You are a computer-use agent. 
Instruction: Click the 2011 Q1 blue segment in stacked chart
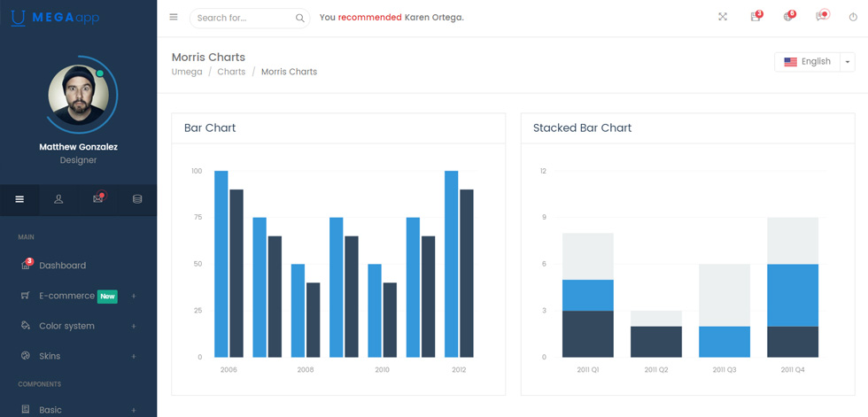pyautogui.click(x=588, y=296)
